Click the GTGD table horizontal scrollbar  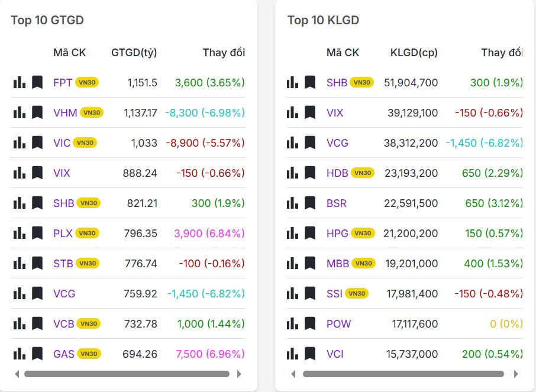[127, 374]
